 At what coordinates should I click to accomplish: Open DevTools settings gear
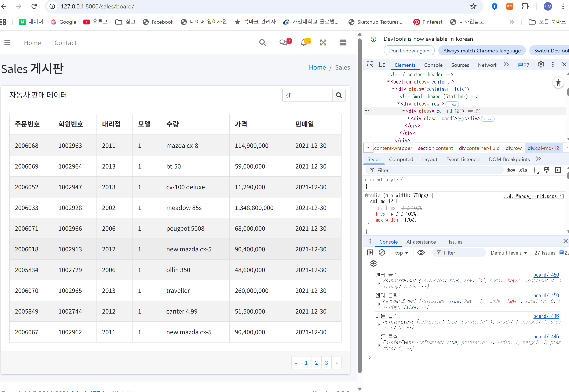coord(541,65)
